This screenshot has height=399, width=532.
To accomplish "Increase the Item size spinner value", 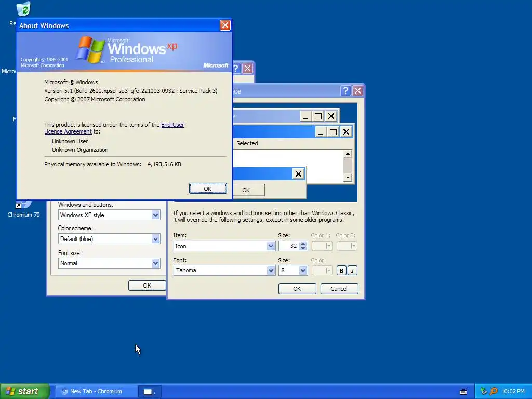I will pyautogui.click(x=303, y=244).
